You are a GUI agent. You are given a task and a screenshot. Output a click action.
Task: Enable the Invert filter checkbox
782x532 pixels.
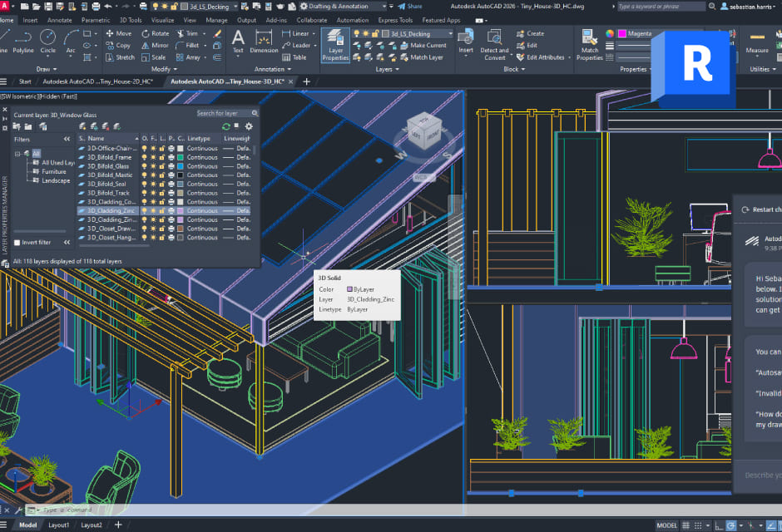(x=17, y=244)
